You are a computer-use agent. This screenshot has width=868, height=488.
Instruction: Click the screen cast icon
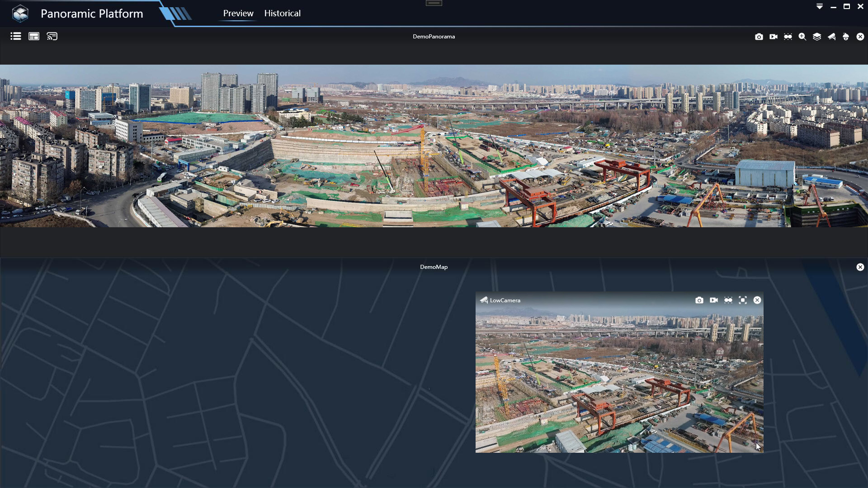[52, 36]
